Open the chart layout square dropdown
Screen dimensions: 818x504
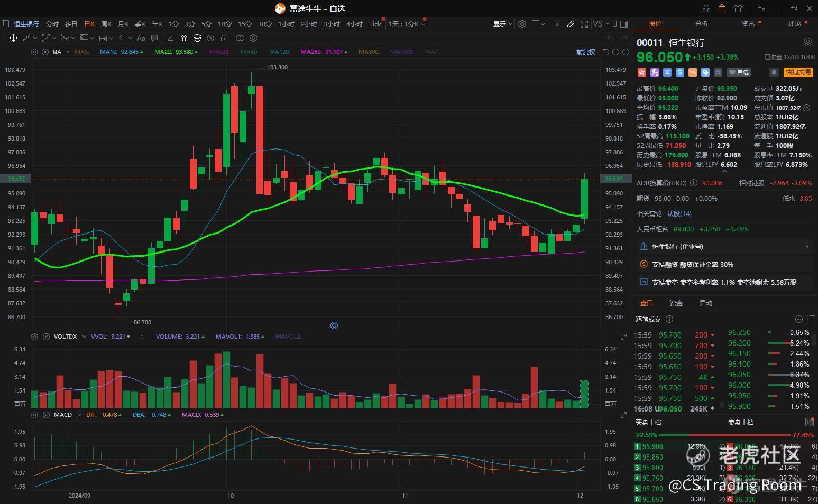click(538, 24)
